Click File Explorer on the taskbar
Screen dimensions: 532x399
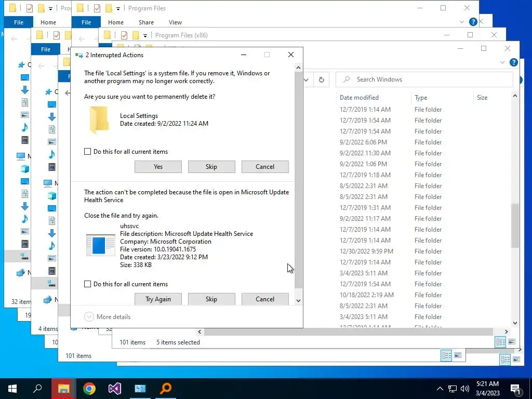tap(63, 388)
